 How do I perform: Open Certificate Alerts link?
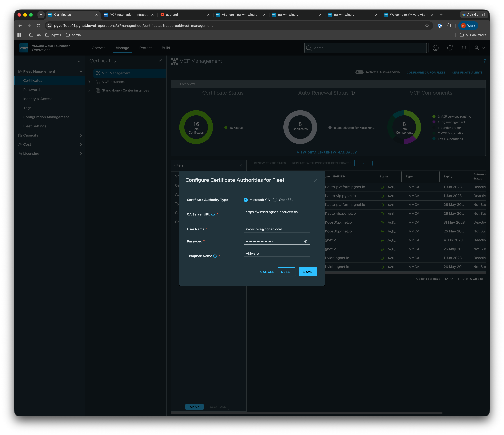[467, 72]
